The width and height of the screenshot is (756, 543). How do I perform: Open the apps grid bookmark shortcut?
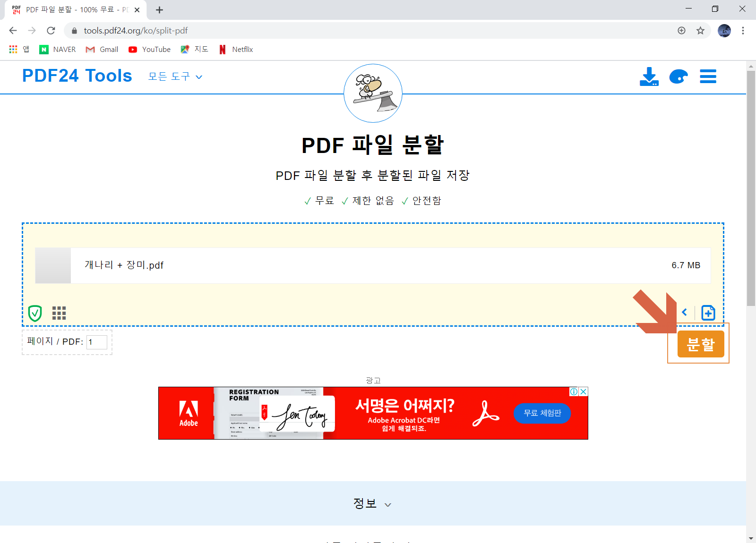[x=19, y=49]
